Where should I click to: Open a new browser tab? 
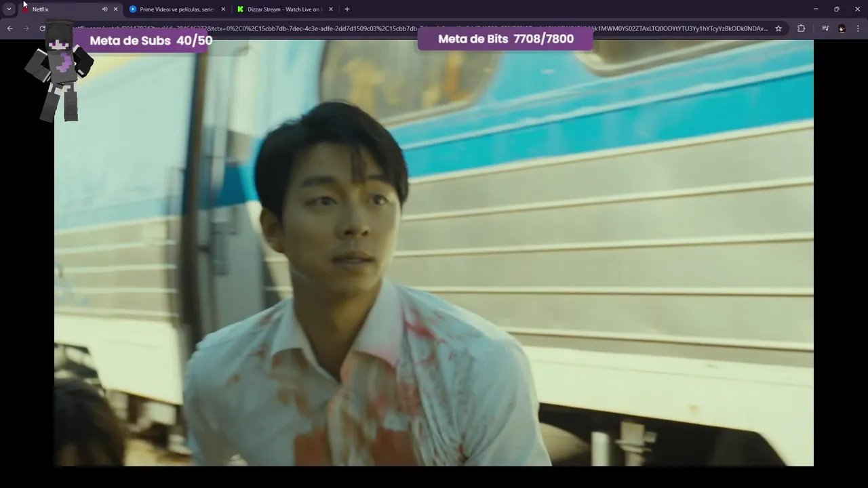(347, 9)
